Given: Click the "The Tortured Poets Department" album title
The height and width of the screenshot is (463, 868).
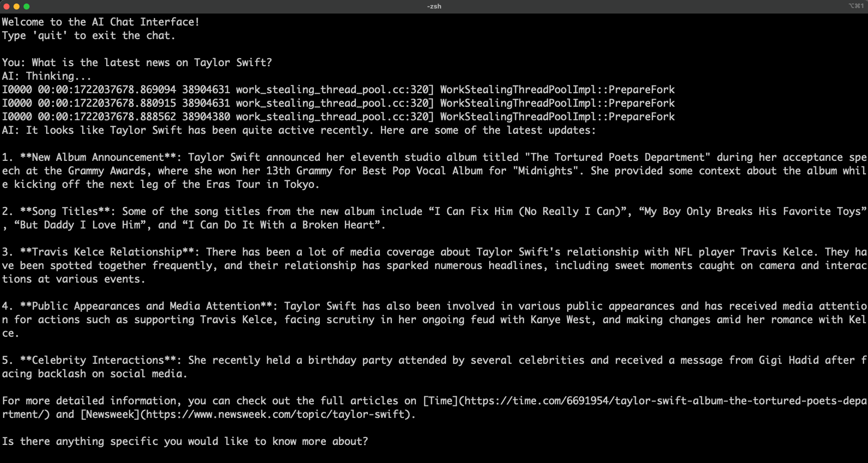Looking at the screenshot, I should [617, 157].
